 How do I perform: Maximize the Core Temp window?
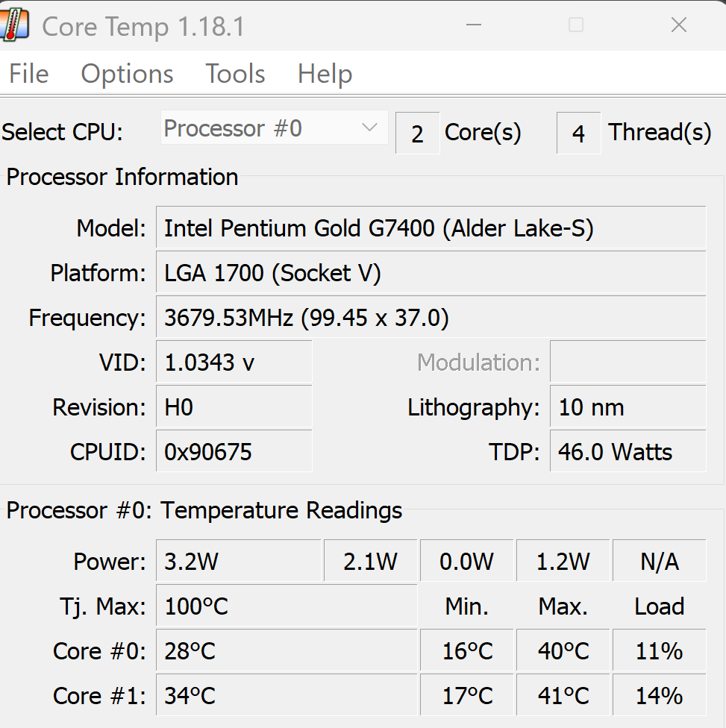[x=575, y=25]
